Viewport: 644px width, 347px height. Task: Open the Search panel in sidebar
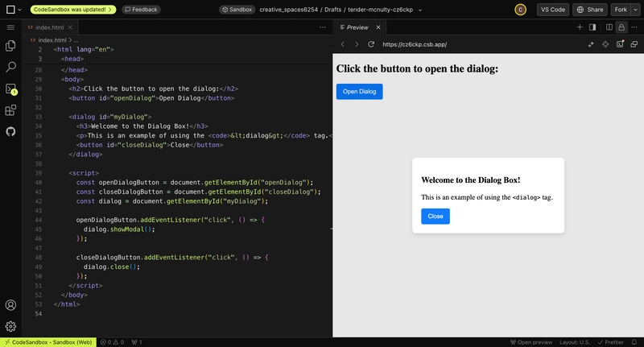coord(11,68)
